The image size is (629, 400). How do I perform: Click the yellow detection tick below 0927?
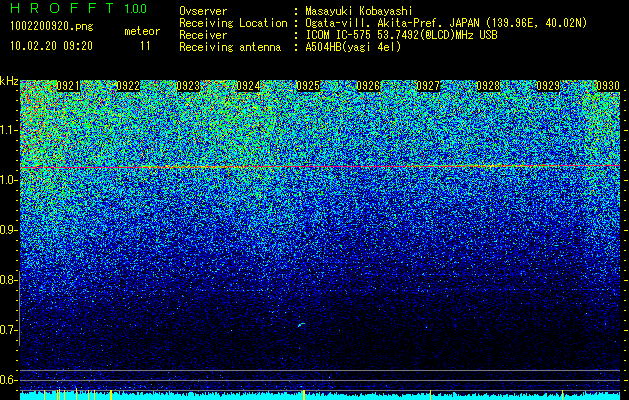(430, 394)
